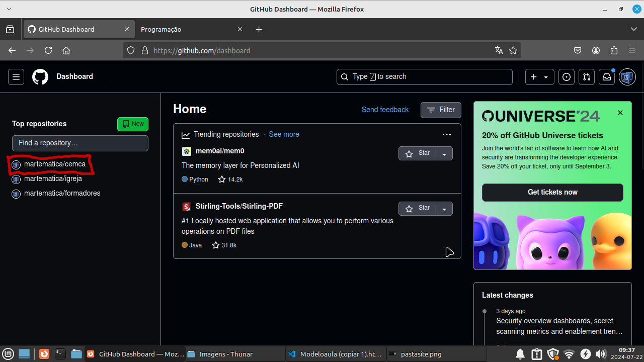Image resolution: width=644 pixels, height=362 pixels.
Task: Focus the Find a repository field
Action: [80, 143]
